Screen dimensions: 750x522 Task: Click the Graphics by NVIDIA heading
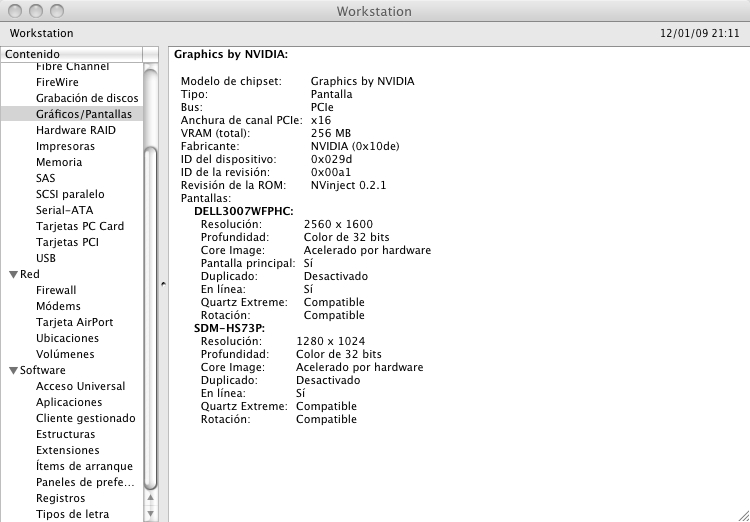(x=231, y=54)
